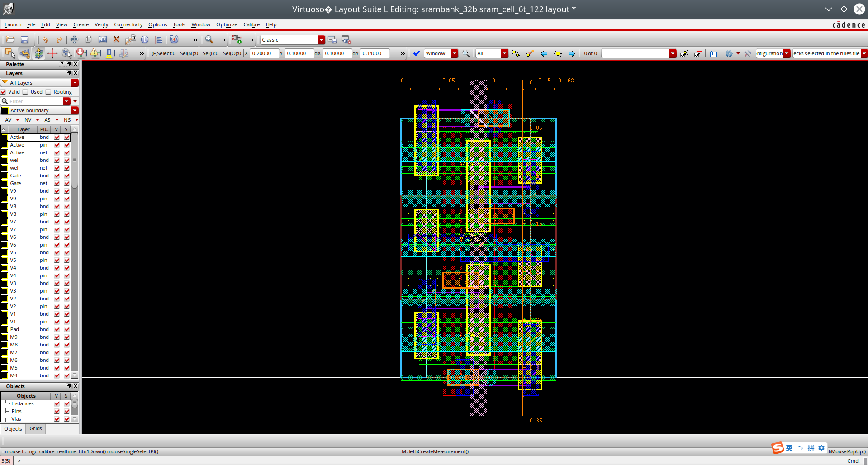Viewport: 868px width, 465px height.
Task: Open Edit Properties info icon
Action: click(x=145, y=40)
